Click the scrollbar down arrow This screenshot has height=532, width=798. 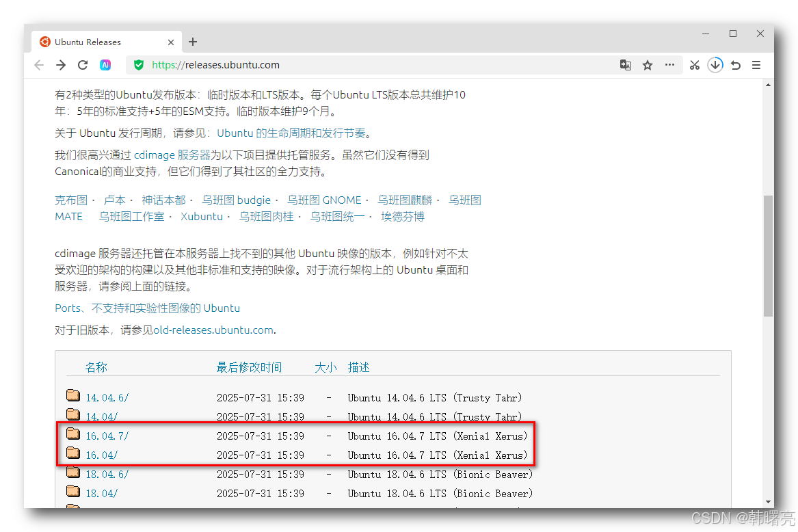click(x=768, y=502)
